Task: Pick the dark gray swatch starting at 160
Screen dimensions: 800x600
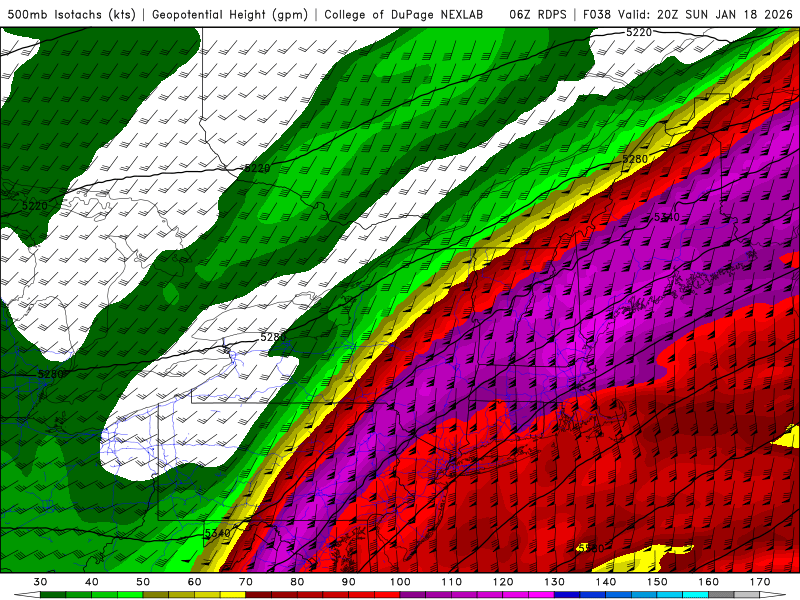Action: click(721, 595)
